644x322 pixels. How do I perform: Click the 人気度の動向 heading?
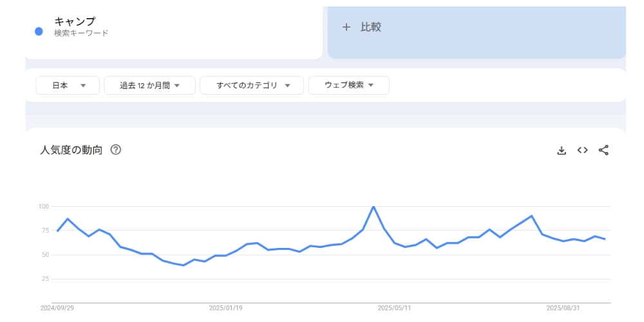point(71,150)
